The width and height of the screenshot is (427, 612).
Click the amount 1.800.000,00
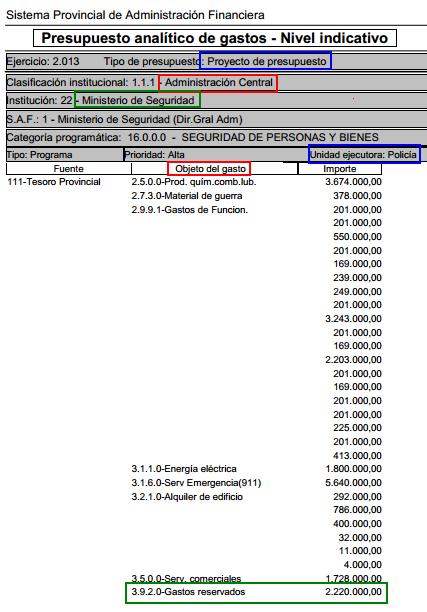pyautogui.click(x=353, y=468)
